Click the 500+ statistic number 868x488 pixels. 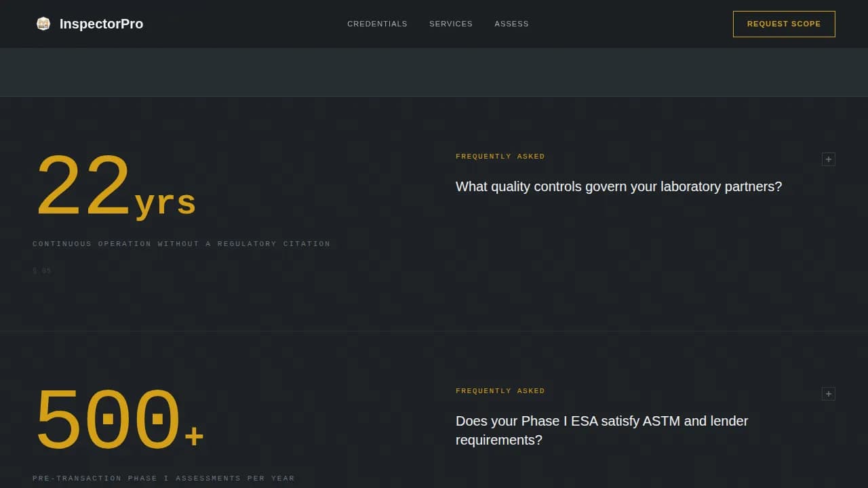119,420
